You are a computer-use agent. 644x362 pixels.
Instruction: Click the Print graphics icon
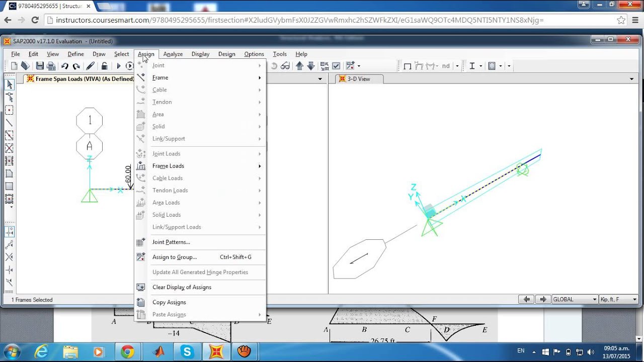[x=51, y=66]
